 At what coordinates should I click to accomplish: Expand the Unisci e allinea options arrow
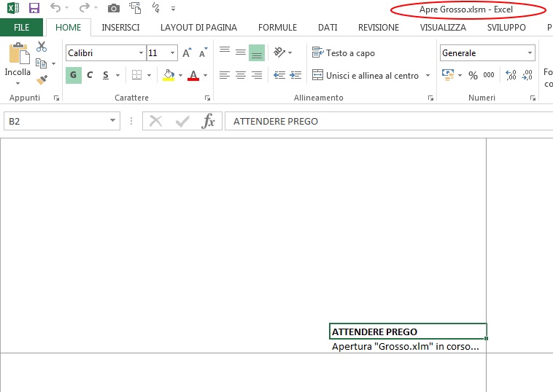428,75
